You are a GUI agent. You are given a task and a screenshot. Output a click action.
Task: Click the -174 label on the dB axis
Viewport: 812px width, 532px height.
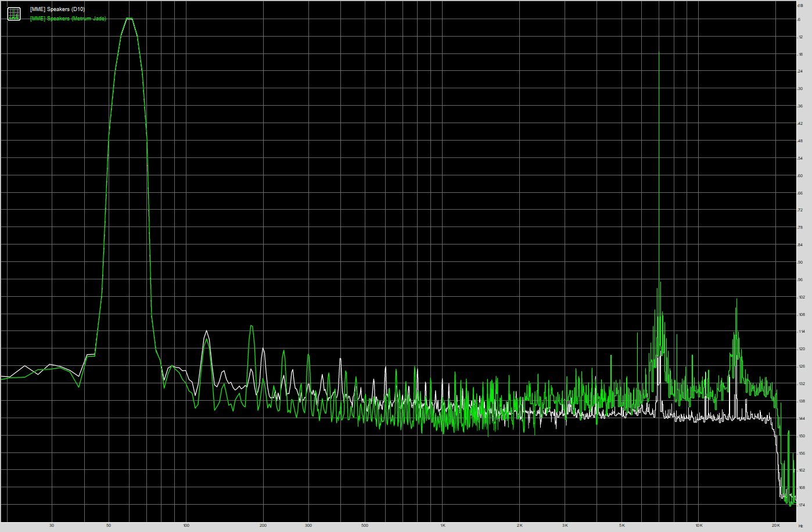801,505
